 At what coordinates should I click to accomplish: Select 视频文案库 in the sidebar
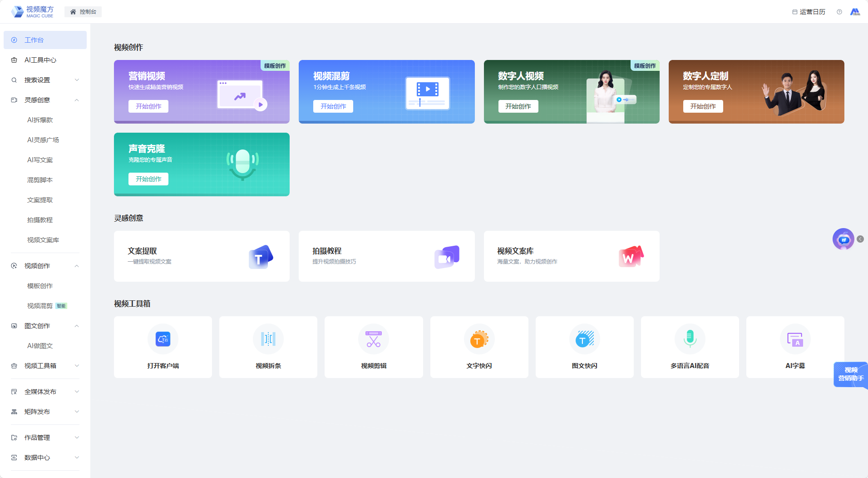(x=43, y=240)
